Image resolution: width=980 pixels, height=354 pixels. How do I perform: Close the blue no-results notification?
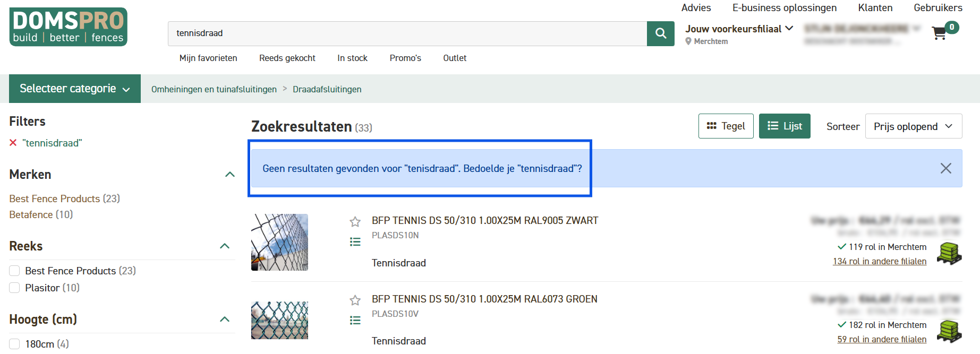[946, 168]
